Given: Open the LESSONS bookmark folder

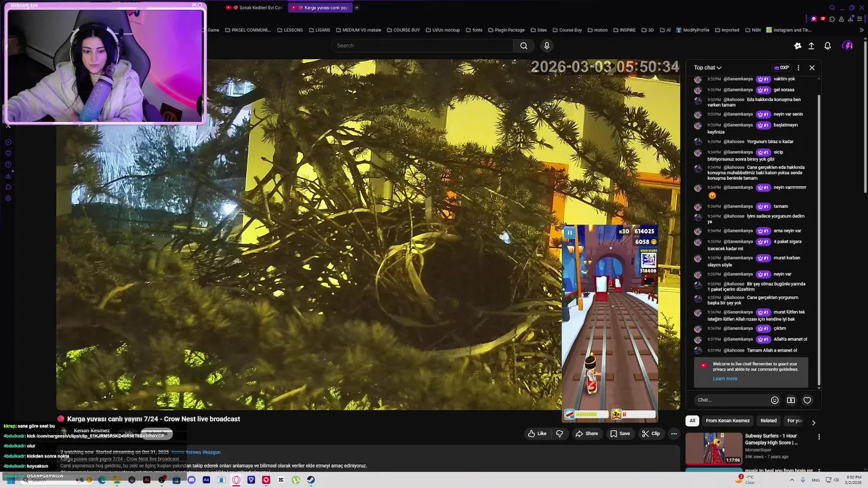Looking at the screenshot, I should point(290,30).
